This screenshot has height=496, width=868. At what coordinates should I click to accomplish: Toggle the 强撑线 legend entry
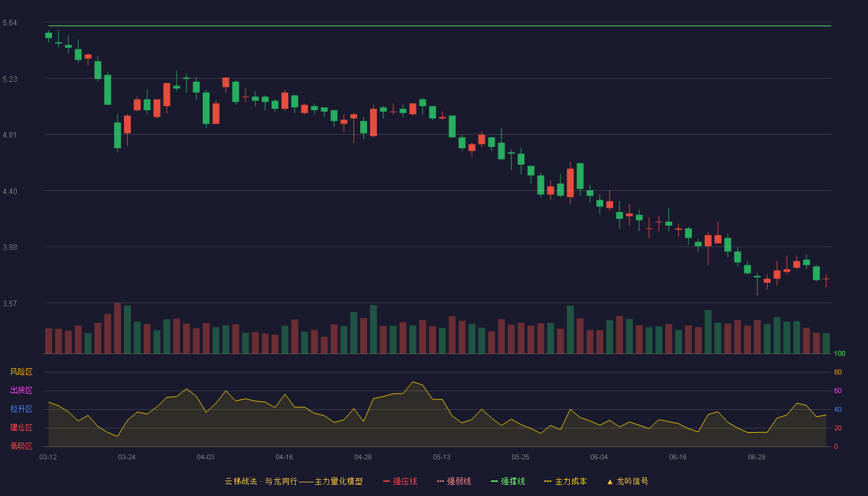[508, 481]
